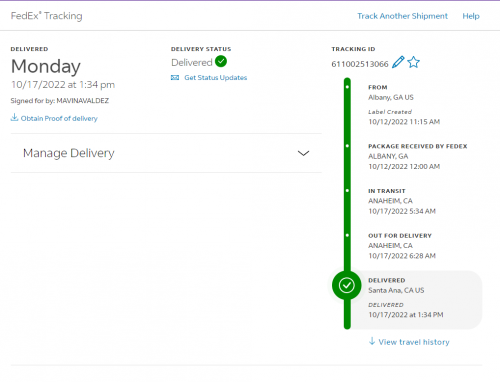Click '10/12/2022 12:00 AM' timestamp
The image size is (500, 382).
[x=404, y=166]
